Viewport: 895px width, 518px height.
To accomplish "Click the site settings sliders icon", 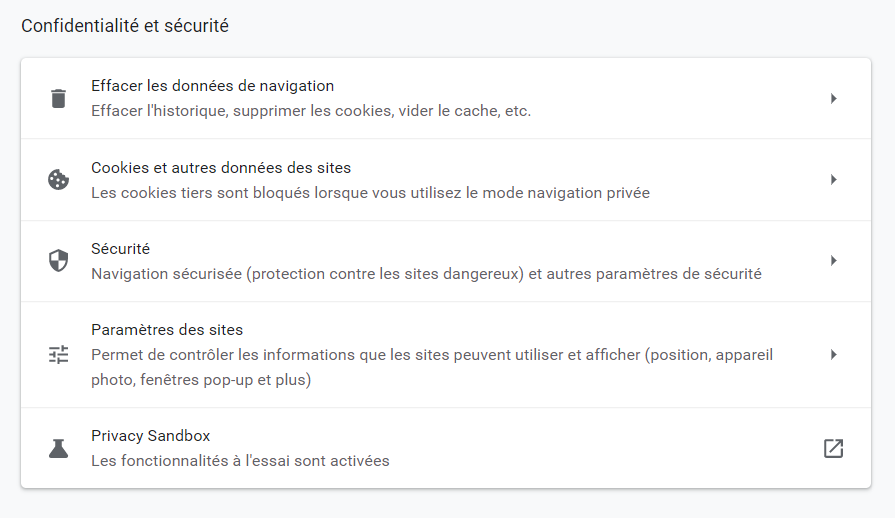I will pyautogui.click(x=58, y=354).
